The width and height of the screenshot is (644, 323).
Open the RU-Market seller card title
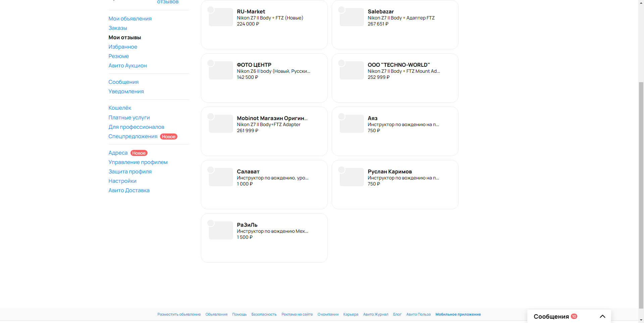tap(251, 11)
